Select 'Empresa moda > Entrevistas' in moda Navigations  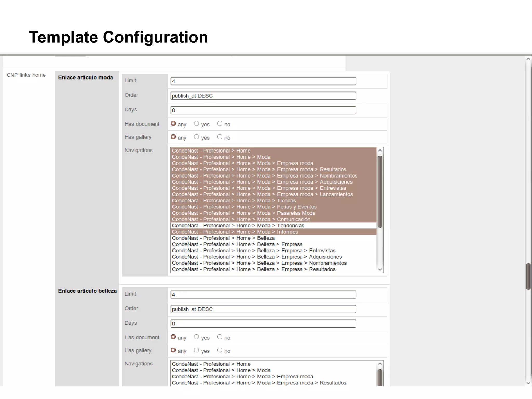[274, 188]
